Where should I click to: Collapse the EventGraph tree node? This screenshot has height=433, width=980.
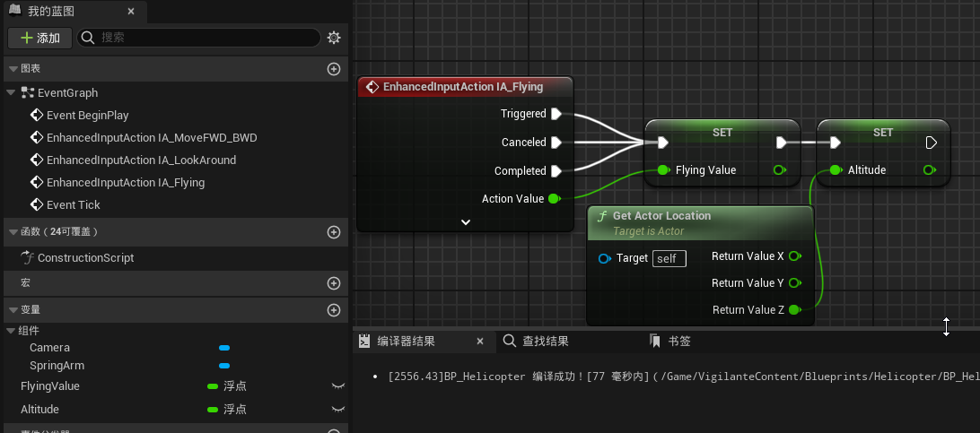(x=11, y=92)
